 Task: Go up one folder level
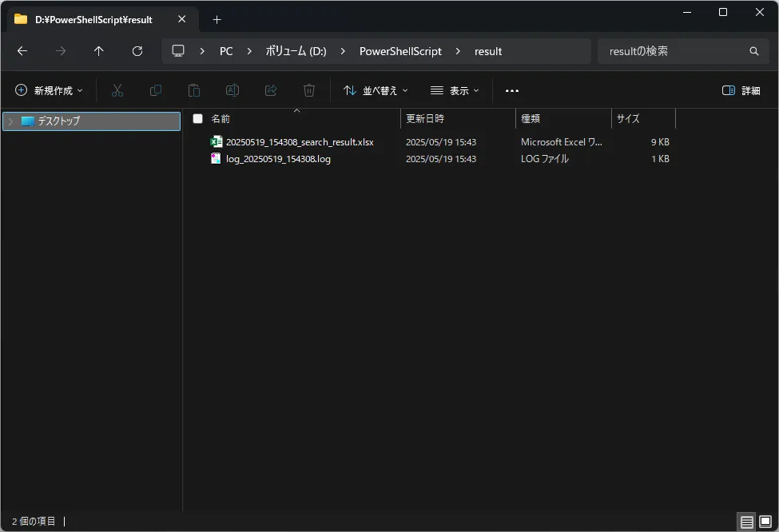coord(99,51)
